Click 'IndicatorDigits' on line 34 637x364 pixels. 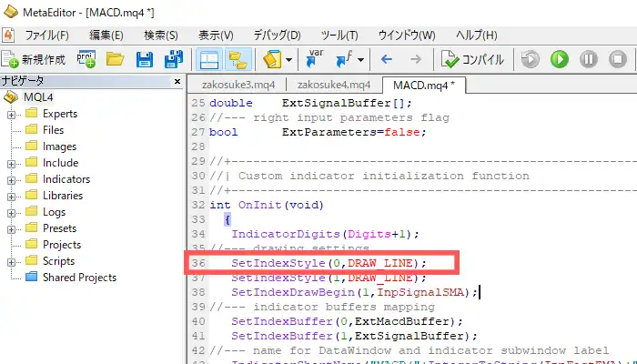(286, 234)
